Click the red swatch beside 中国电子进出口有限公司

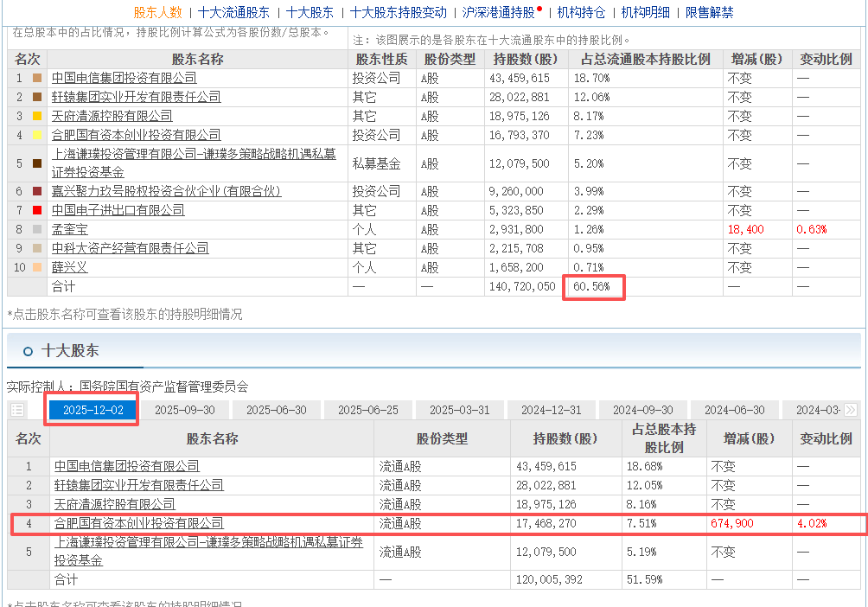[x=37, y=210]
